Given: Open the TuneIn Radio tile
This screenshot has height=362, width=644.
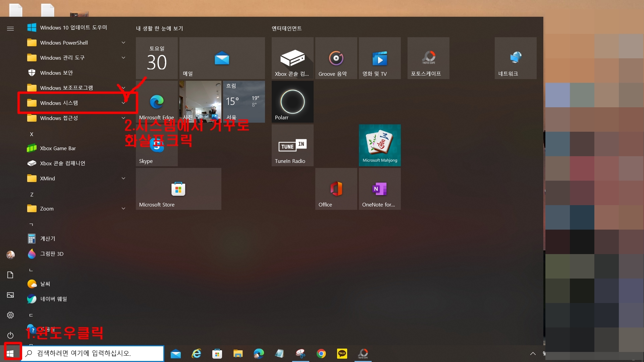Looking at the screenshot, I should [292, 145].
